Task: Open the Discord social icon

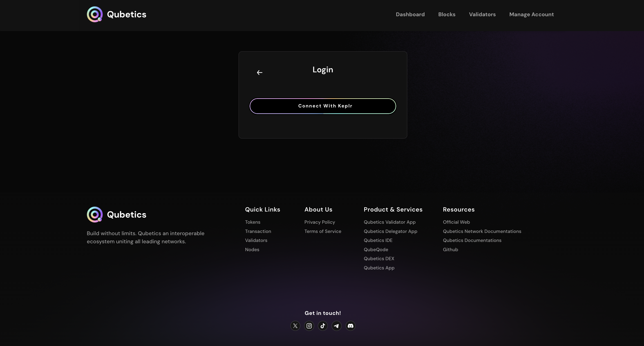Action: [350, 326]
